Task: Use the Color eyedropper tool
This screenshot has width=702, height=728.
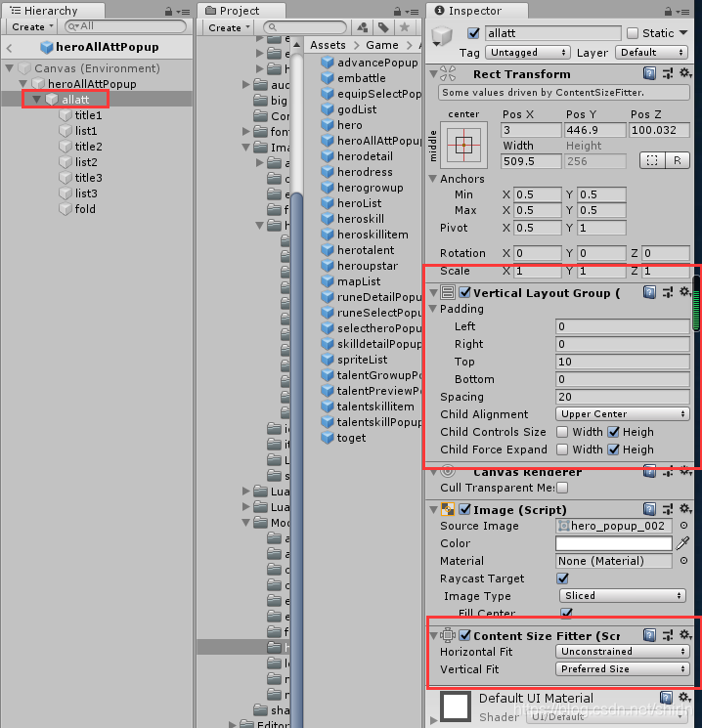Action: 682,543
